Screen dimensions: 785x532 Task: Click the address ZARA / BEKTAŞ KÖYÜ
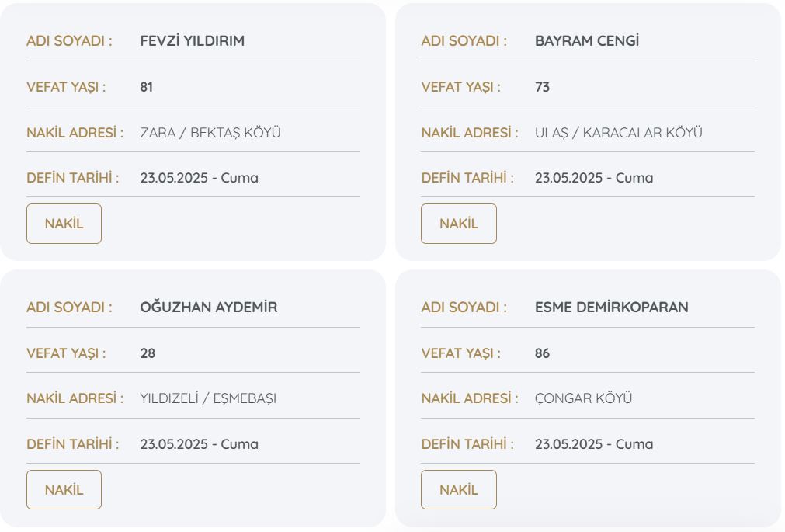pyautogui.click(x=210, y=133)
